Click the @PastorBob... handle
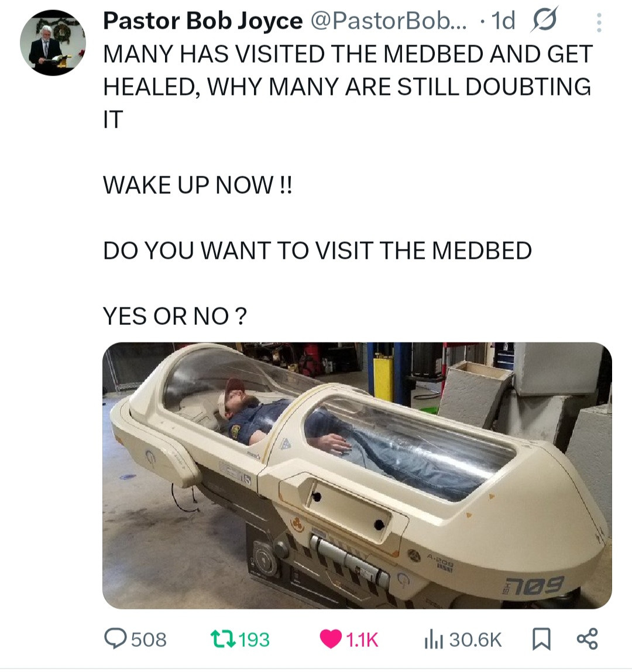 tap(389, 20)
